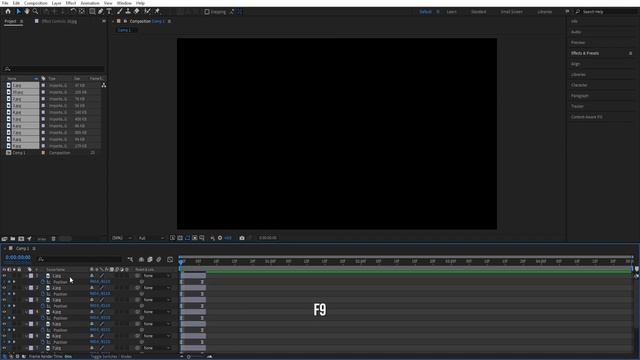
Task: Select the Puppet Pin tool
Action: click(157, 11)
